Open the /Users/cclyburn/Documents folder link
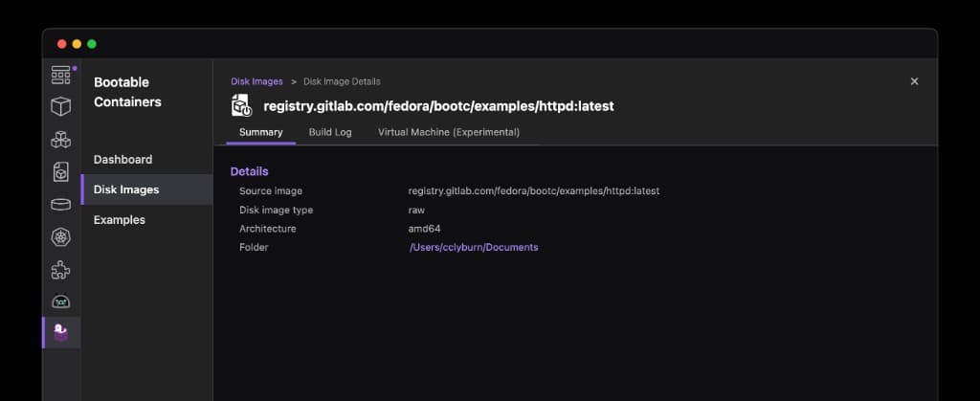This screenshot has height=401, width=980. pos(474,247)
